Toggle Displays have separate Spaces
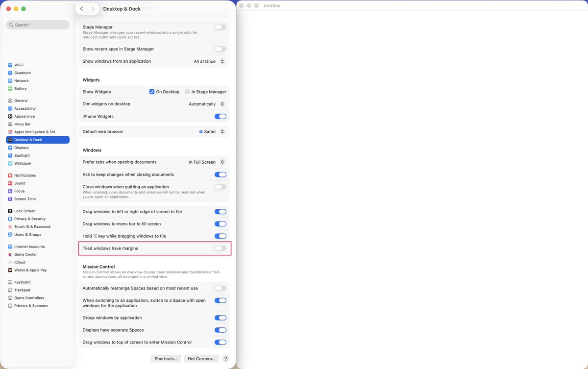Viewport: 588px width, 369px height. point(220,330)
